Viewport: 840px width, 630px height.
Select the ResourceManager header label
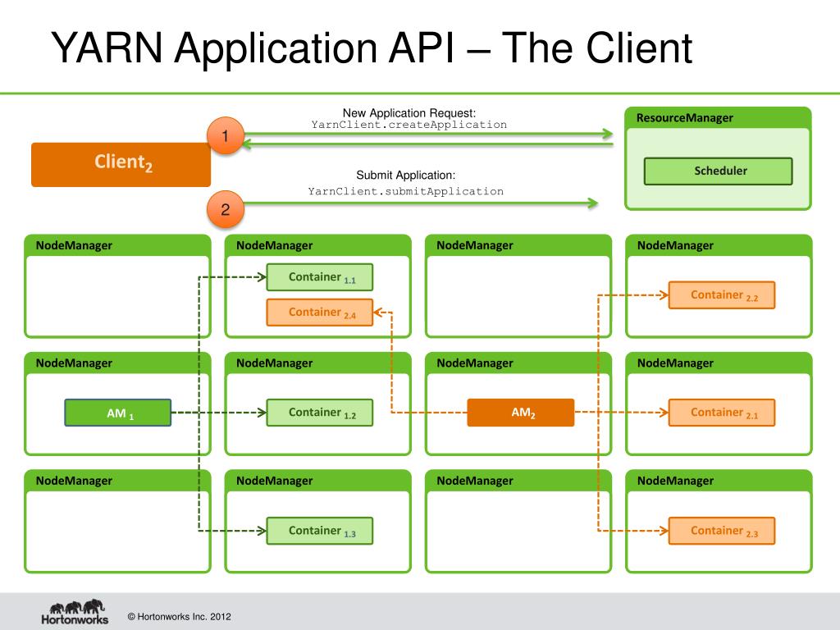(684, 118)
